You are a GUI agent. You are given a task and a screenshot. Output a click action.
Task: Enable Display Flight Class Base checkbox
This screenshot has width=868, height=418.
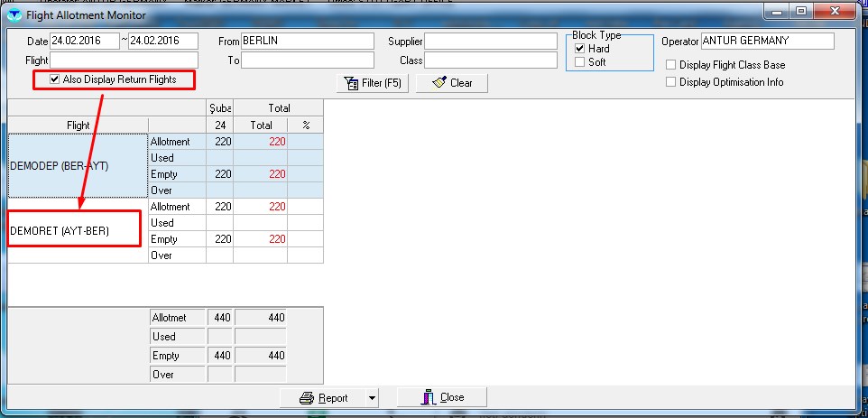pos(670,65)
